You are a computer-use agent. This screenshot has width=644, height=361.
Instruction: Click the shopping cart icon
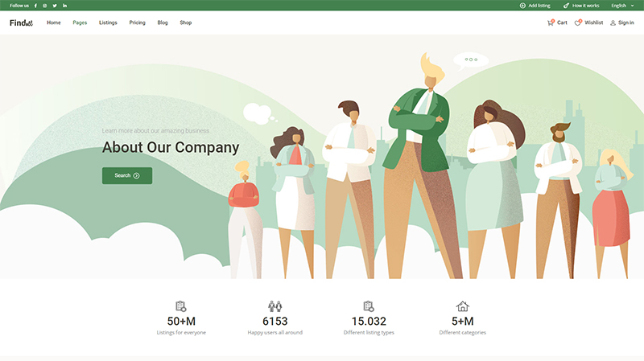[x=551, y=23]
